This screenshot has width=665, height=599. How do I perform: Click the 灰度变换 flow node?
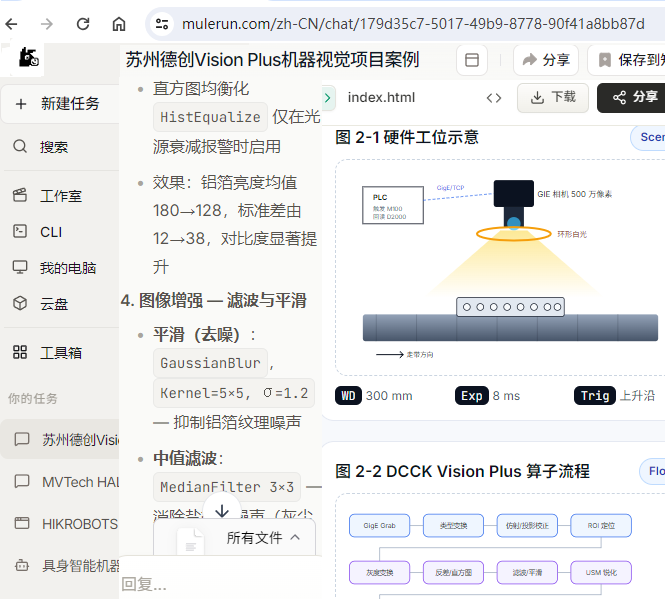pyautogui.click(x=379, y=572)
